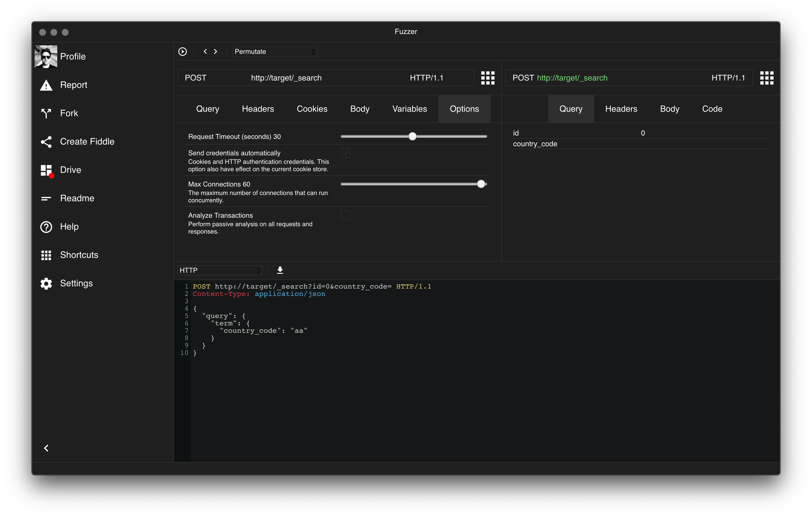Switch to the Variables tab

tap(409, 109)
